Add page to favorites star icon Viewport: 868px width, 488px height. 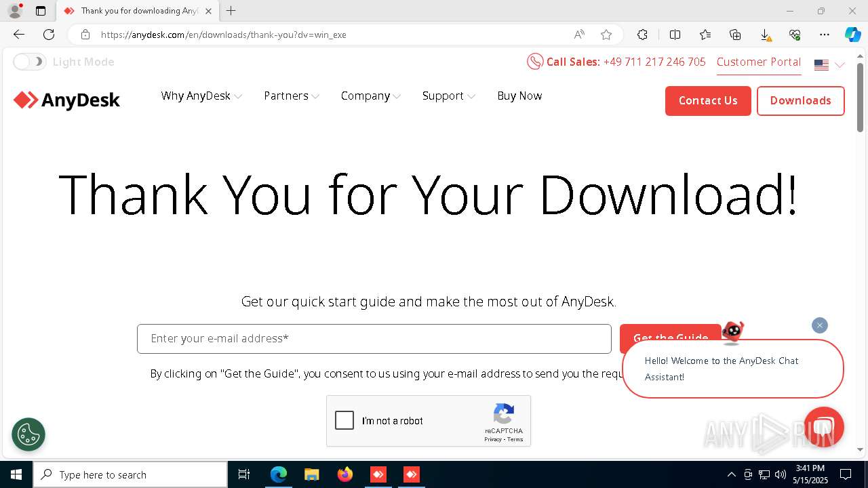point(606,35)
